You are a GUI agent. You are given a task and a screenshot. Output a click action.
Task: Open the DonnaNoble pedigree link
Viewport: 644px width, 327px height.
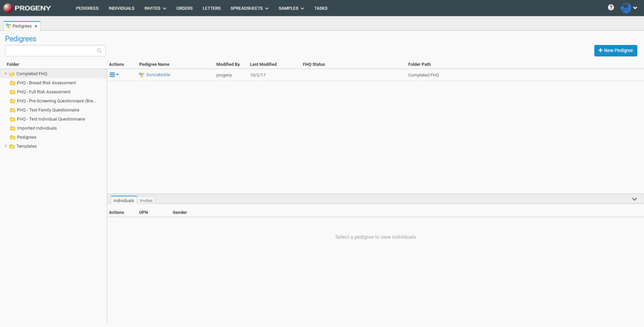158,75
